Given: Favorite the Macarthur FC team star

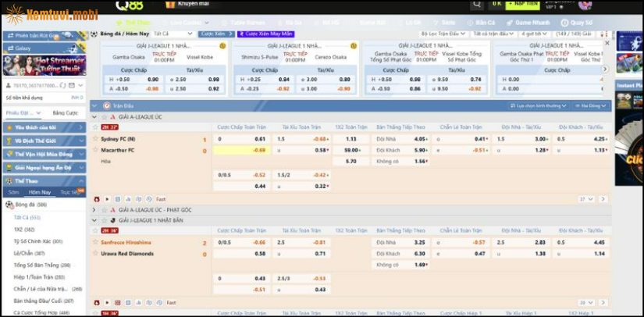Looking at the screenshot, I should tap(95, 150).
